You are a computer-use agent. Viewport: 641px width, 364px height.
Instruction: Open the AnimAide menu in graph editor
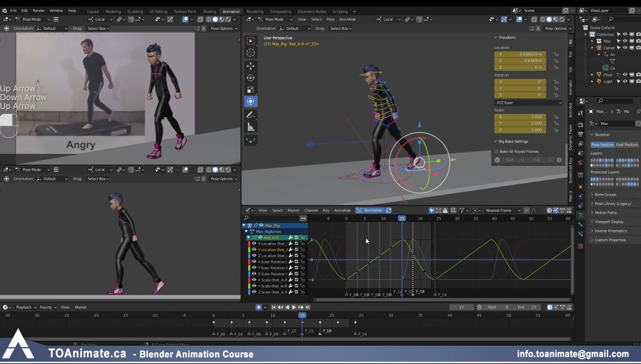point(342,211)
